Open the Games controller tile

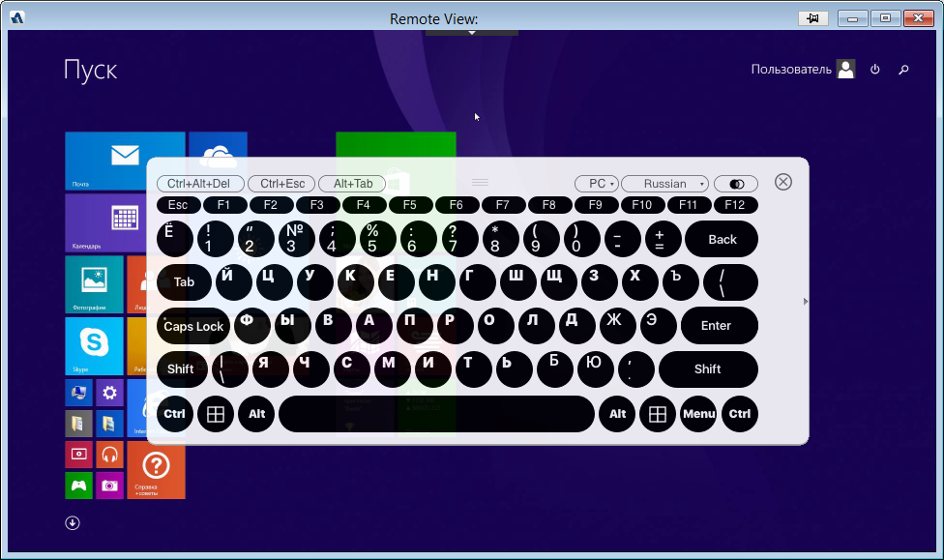[79, 486]
